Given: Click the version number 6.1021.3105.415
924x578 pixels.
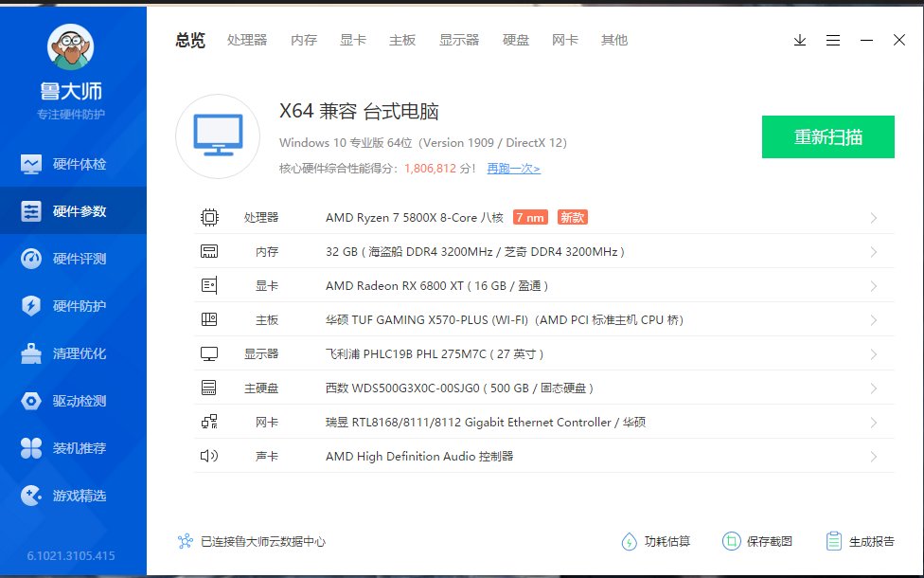Looking at the screenshot, I should (x=71, y=555).
